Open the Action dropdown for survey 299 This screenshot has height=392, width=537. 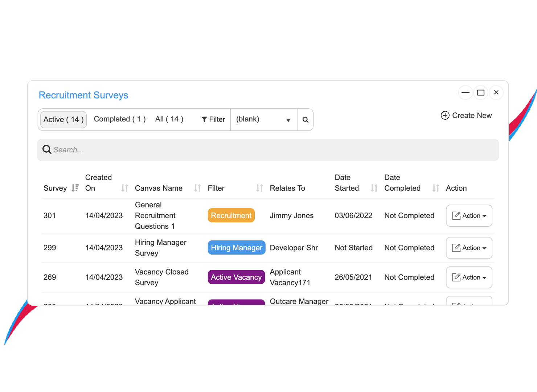point(469,248)
